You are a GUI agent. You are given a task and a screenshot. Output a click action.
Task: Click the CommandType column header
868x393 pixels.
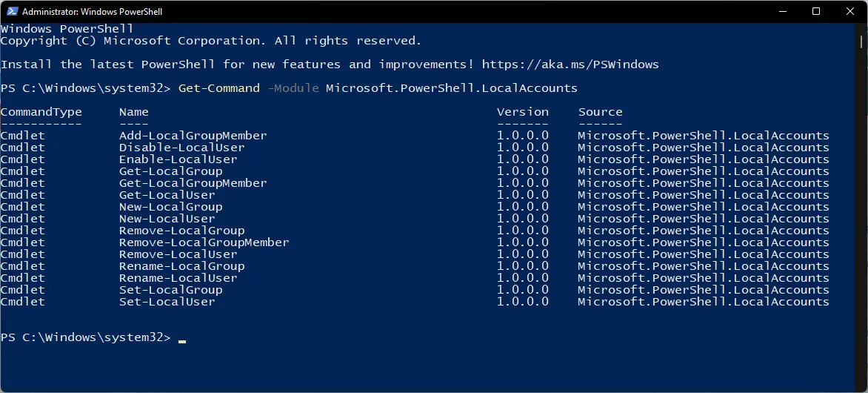(41, 112)
